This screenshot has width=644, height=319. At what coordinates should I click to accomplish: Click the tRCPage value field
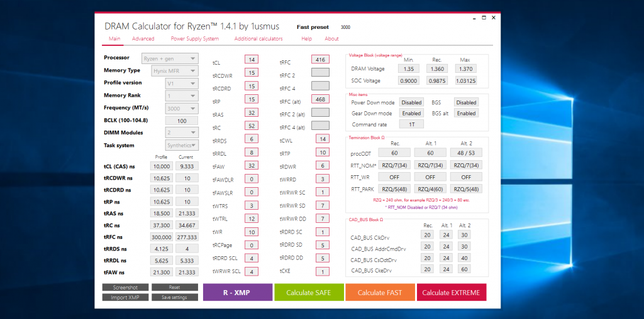click(x=252, y=245)
